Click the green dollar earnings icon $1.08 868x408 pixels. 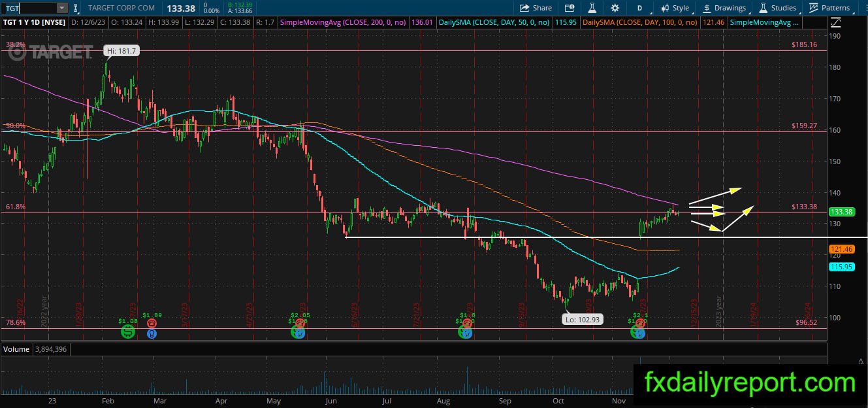(127, 332)
